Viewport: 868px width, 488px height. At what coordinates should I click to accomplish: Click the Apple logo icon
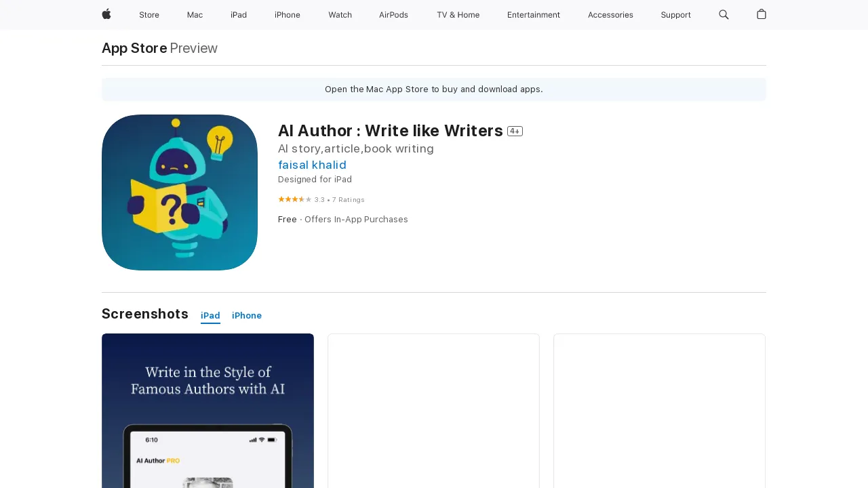[x=106, y=14]
